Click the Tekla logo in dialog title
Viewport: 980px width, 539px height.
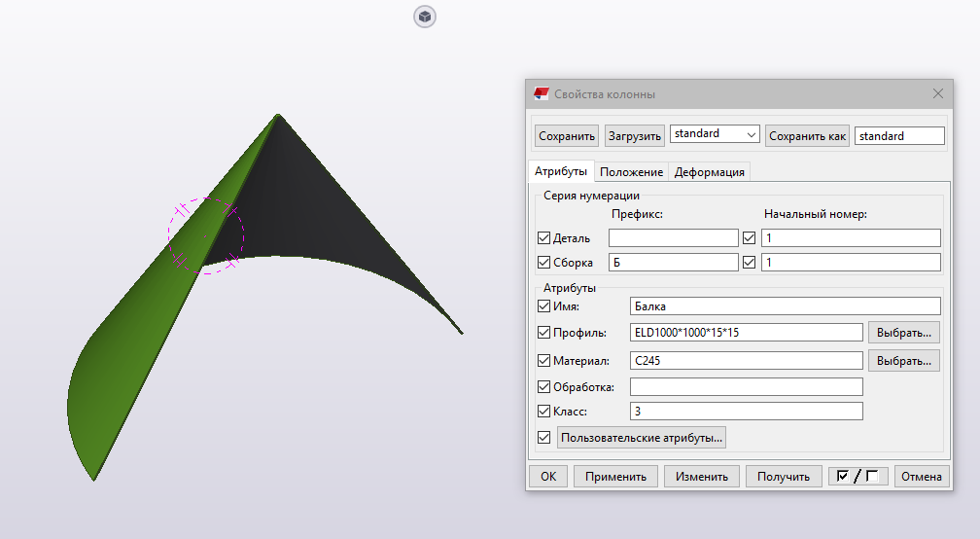click(542, 94)
